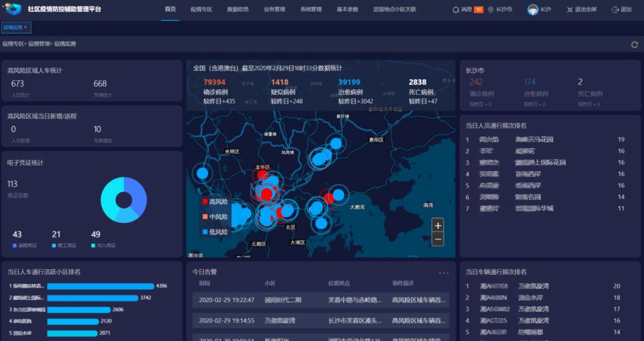The height and width of the screenshot is (341, 644).
Task: Click the donut chart in 电子凭证统计
Action: pyautogui.click(x=123, y=200)
